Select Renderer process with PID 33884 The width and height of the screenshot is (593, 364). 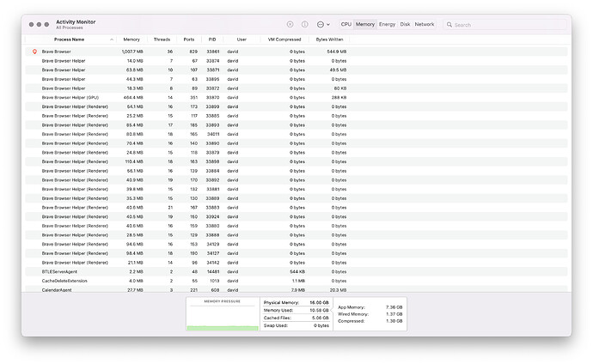point(296,171)
